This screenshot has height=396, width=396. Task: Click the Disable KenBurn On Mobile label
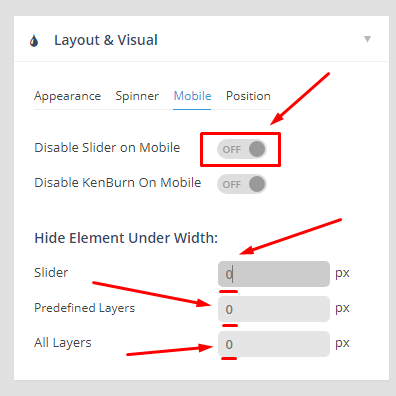[118, 183]
